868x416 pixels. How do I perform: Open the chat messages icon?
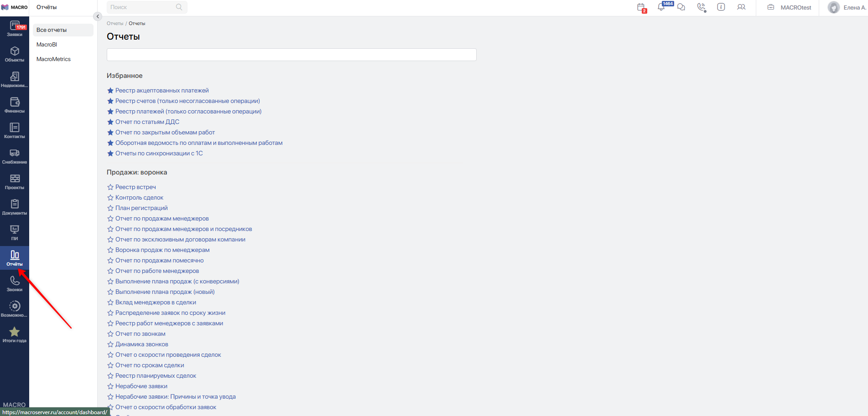tap(681, 7)
